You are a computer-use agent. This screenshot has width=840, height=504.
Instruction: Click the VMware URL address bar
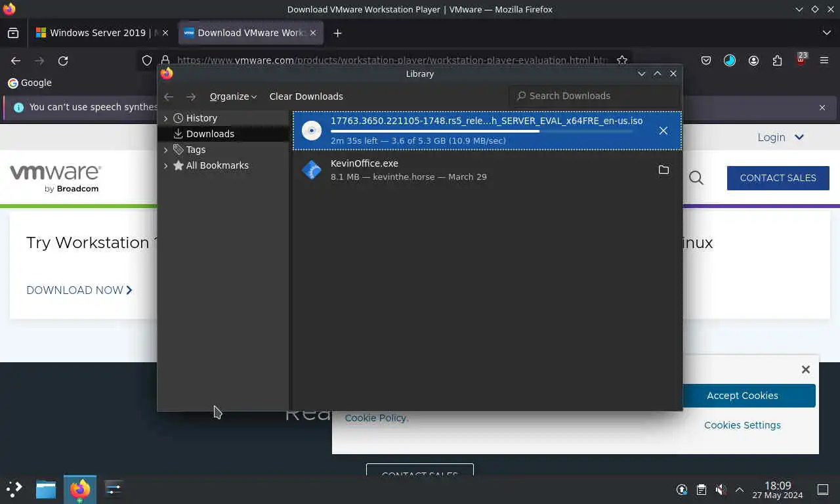392,60
